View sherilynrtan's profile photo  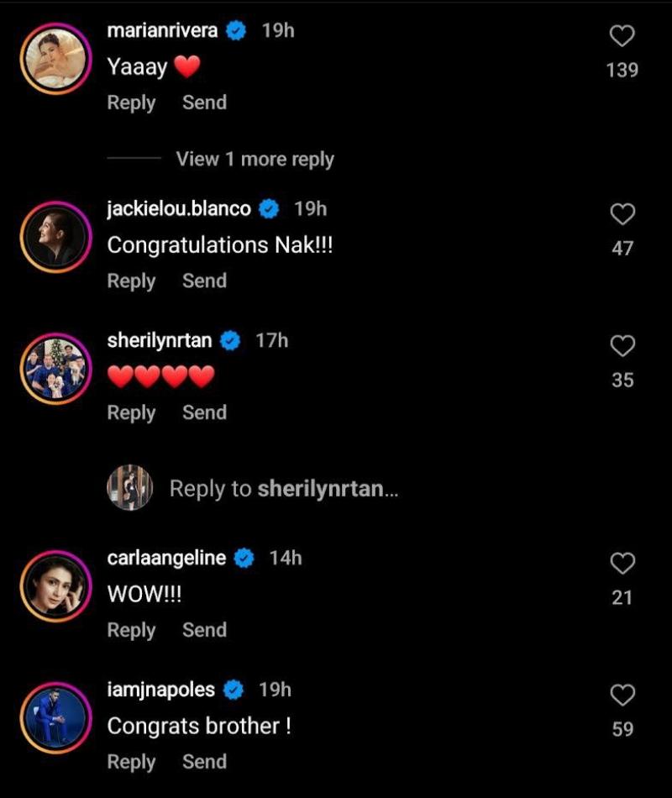coord(55,368)
